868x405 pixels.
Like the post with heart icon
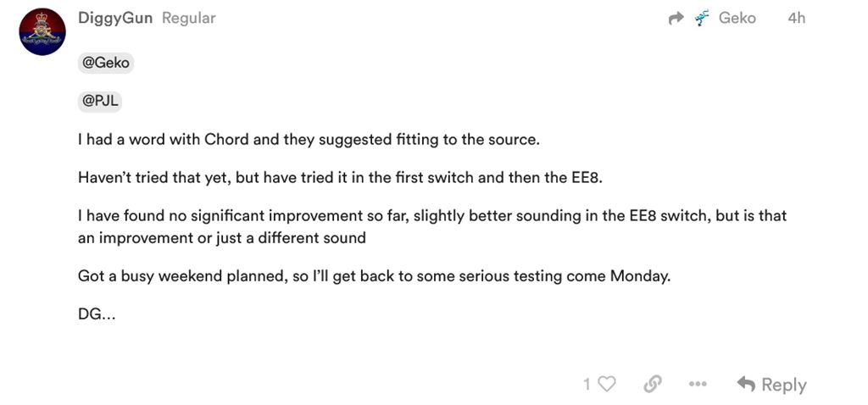(607, 384)
